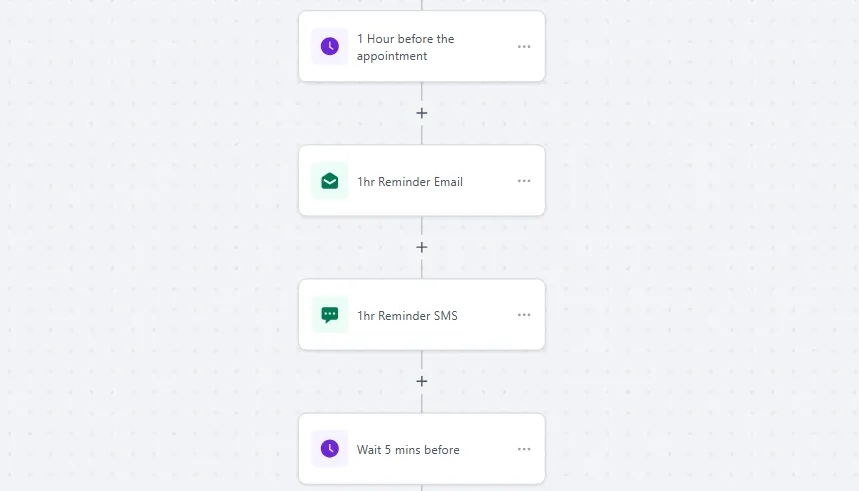Click the purple clock icon on Wait 5 mins step
This screenshot has width=859, height=491.
click(x=330, y=449)
